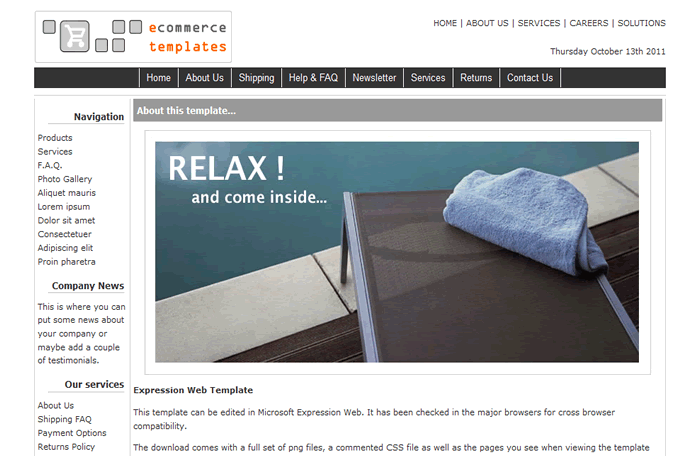Select Contact Us in navbar
The width and height of the screenshot is (700, 456).
[530, 78]
